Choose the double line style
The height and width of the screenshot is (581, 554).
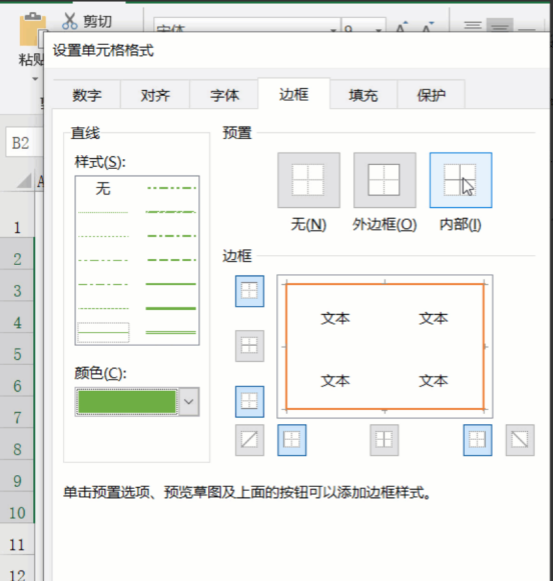171,332
